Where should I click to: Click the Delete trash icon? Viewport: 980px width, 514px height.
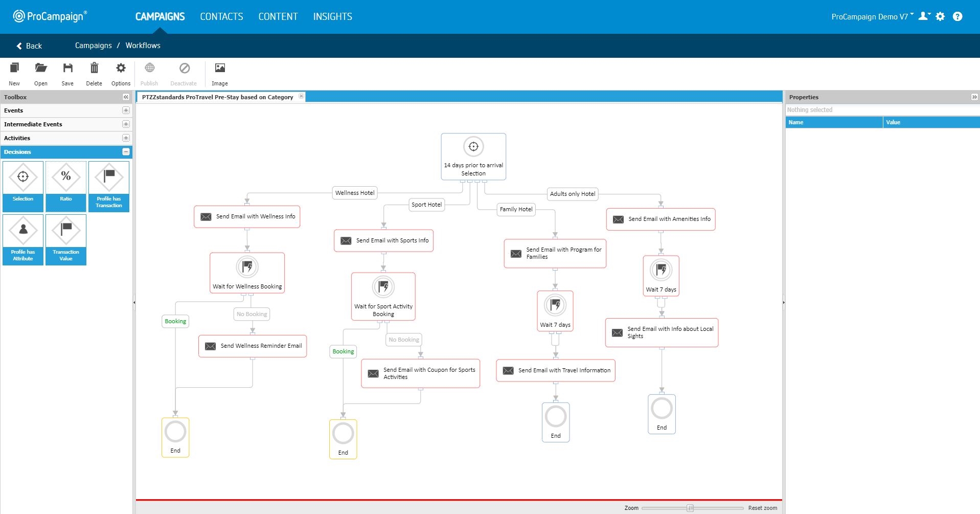point(94,74)
